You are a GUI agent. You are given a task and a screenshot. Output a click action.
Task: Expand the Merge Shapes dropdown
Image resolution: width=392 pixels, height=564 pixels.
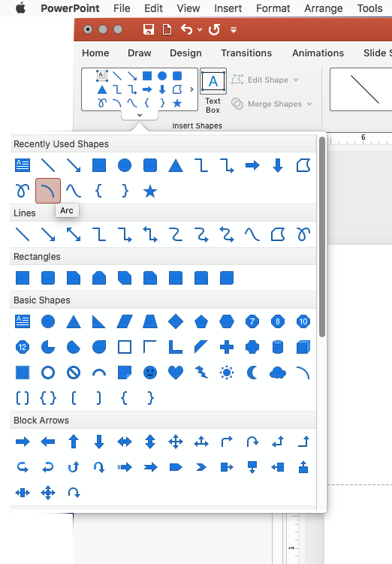309,104
